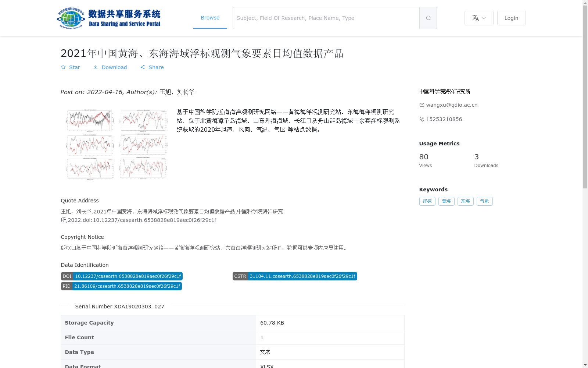Click the wangxu@qdio.ac.cn email address
The width and height of the screenshot is (588, 368).
pyautogui.click(x=452, y=105)
